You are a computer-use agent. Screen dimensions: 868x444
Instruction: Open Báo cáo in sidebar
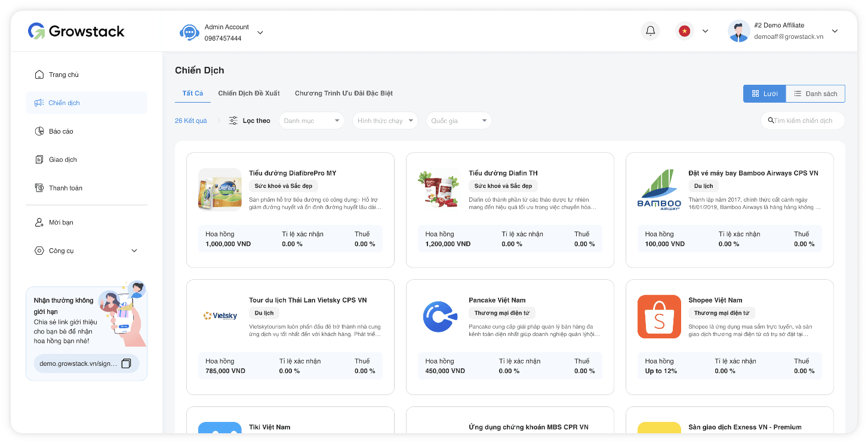[87, 131]
